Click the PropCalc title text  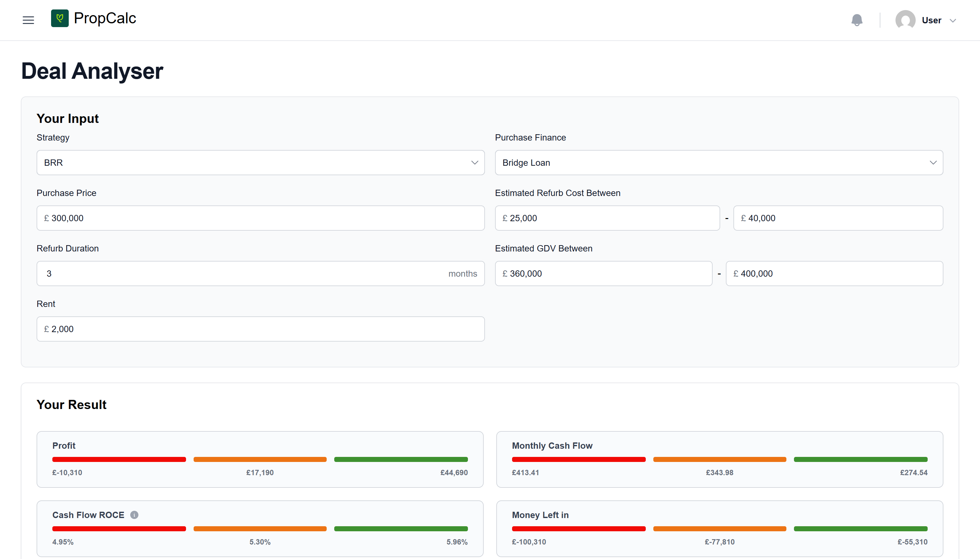click(x=105, y=18)
